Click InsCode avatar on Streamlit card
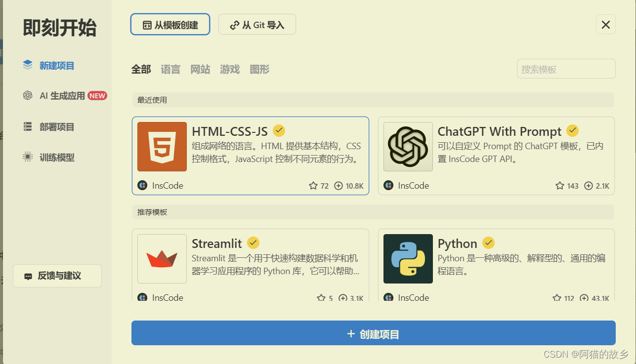 pyautogui.click(x=142, y=297)
